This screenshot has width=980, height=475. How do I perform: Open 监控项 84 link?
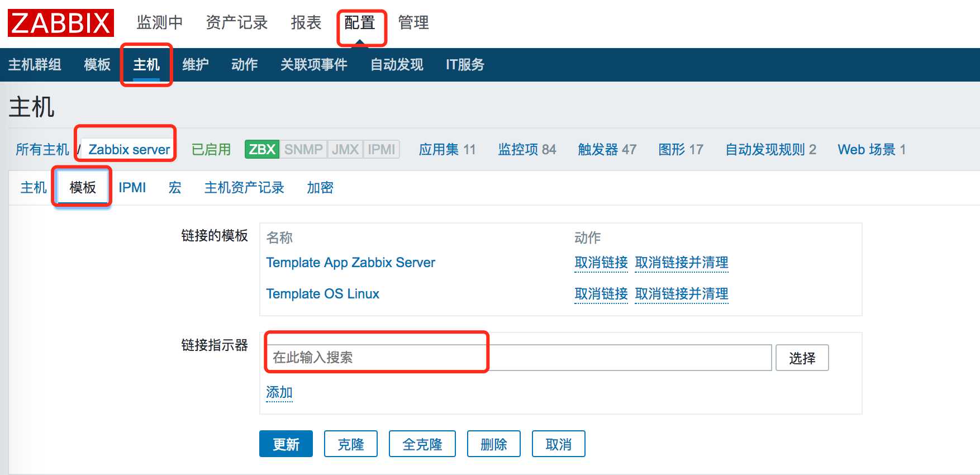coord(527,149)
